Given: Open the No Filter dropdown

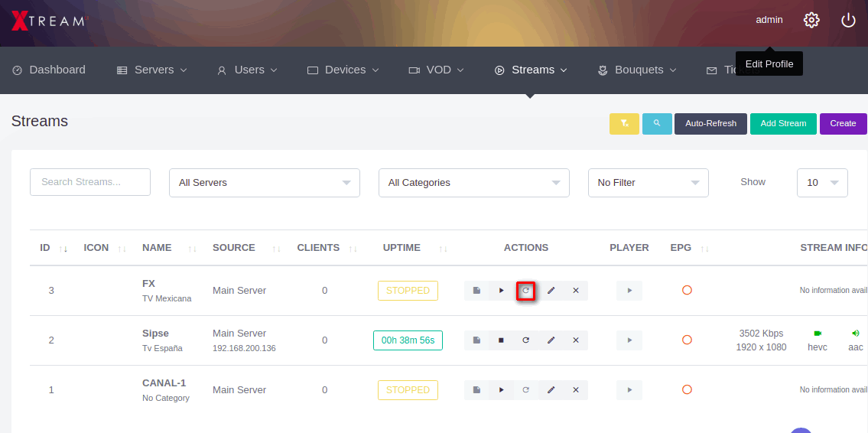Looking at the screenshot, I should pos(648,183).
